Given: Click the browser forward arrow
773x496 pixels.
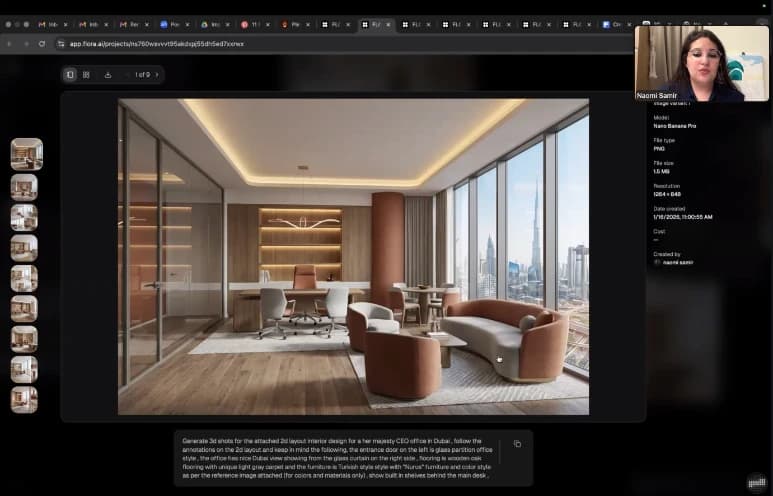Looking at the screenshot, I should point(26,44).
